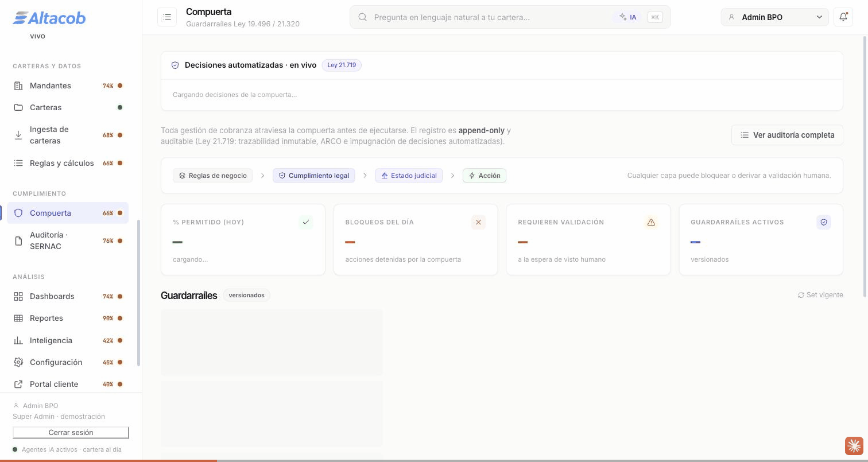Click the versionados tag beside Guardarraíles
Screen dimensions: 868x462
pos(247,295)
